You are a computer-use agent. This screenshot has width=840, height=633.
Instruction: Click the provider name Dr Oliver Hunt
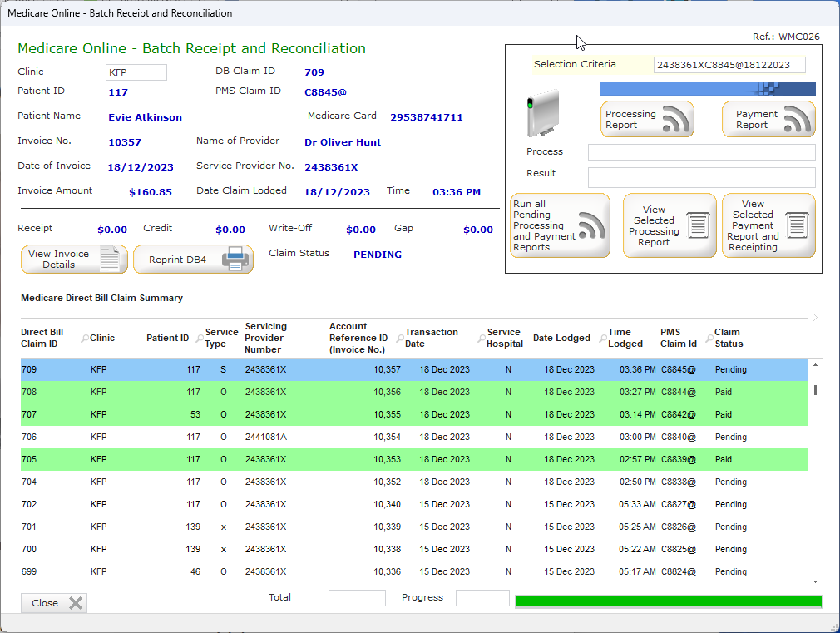(343, 142)
